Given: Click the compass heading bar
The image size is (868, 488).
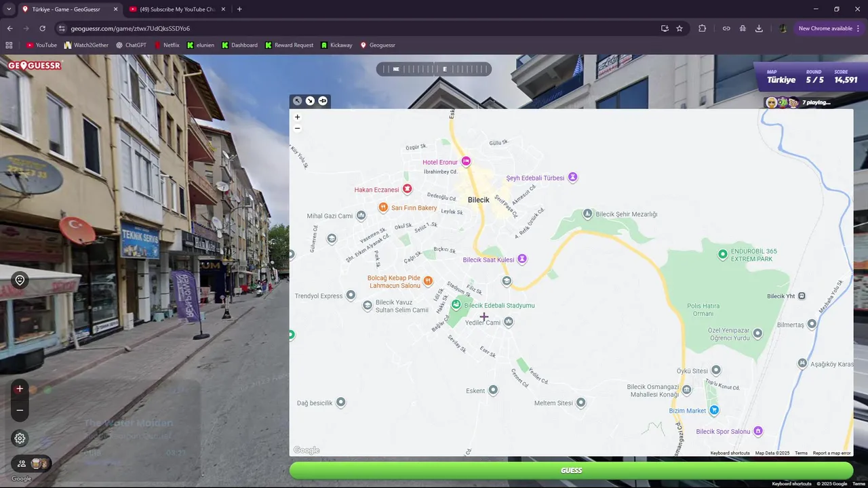Looking at the screenshot, I should click(434, 69).
